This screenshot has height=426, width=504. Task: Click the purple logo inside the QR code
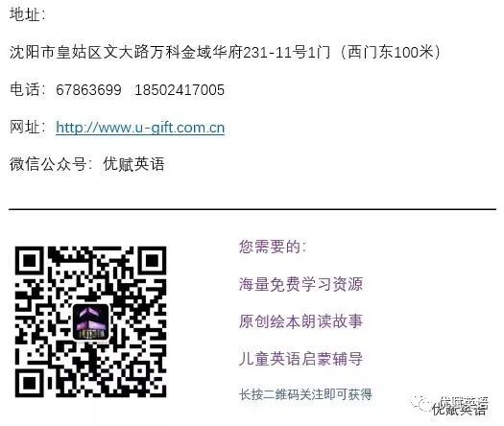click(91, 322)
